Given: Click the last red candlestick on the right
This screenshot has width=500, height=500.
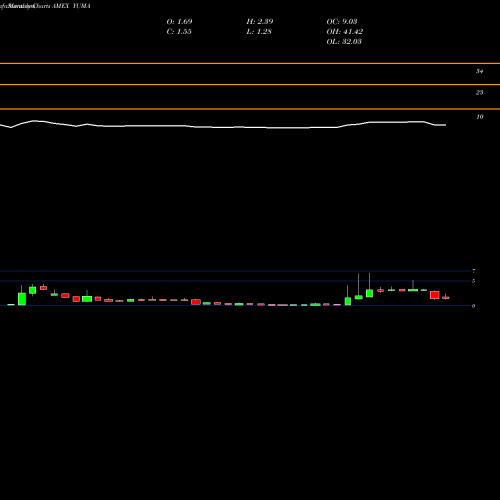Looking at the screenshot, I should click(x=446, y=297).
